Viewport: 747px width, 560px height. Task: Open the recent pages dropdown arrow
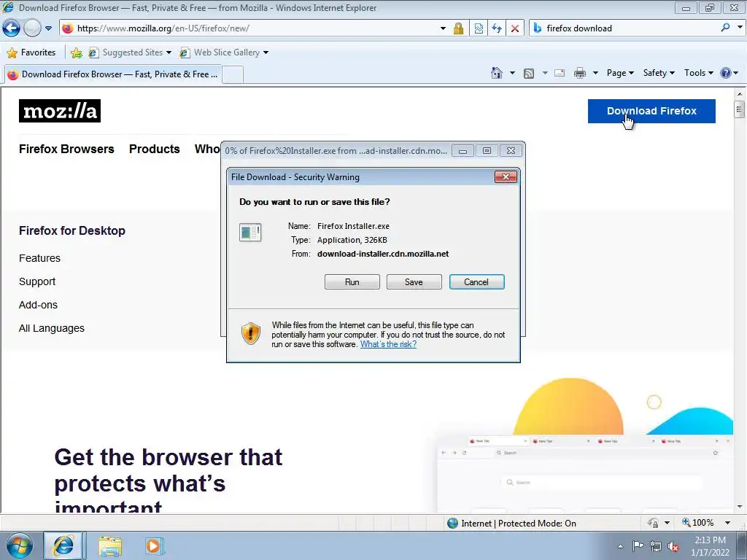pos(48,28)
